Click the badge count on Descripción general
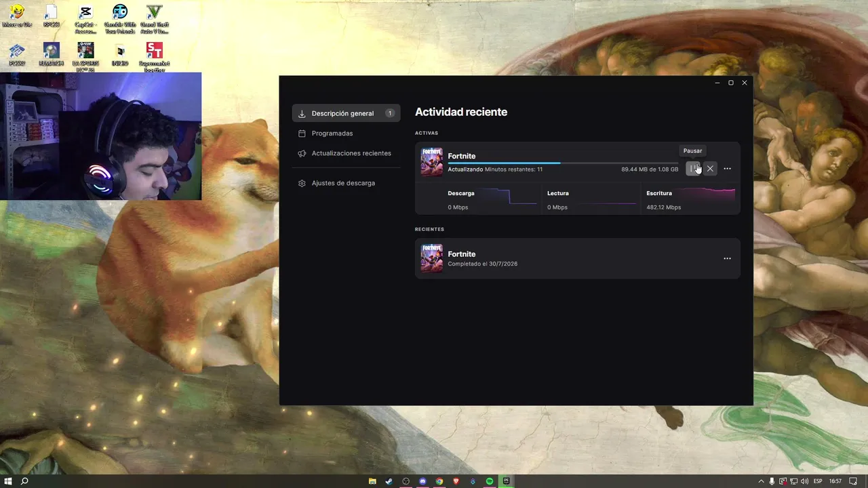 click(x=390, y=113)
